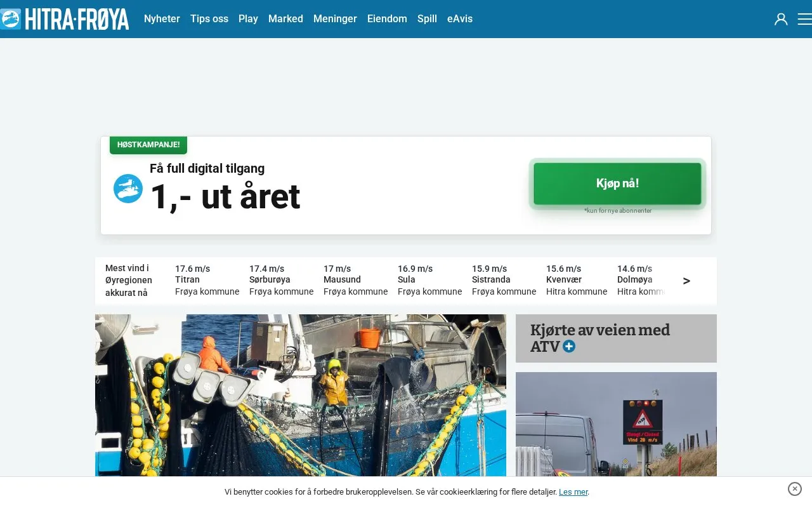812x508 pixels.
Task: Open the eAvis page
Action: pyautogui.click(x=460, y=19)
